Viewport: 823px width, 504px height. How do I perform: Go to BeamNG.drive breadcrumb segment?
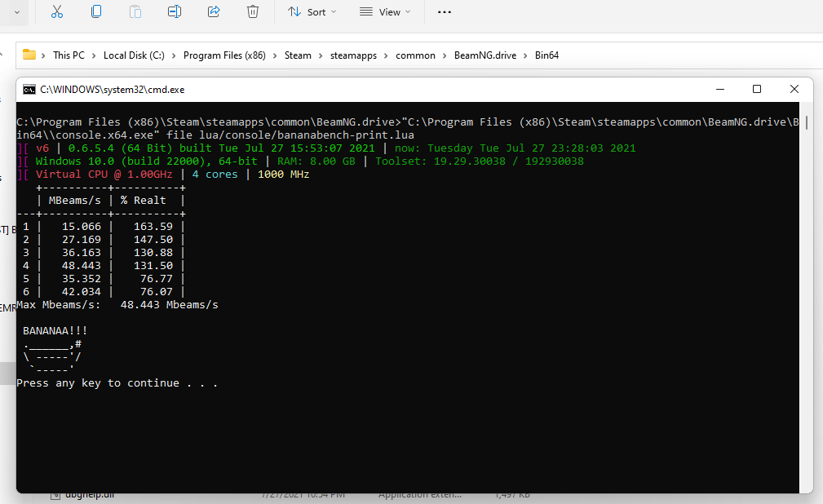[485, 55]
